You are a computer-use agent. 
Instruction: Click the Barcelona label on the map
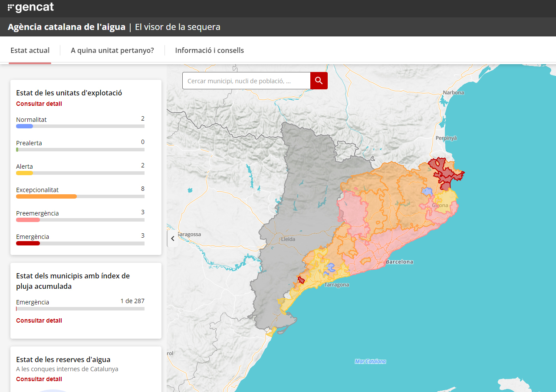pyautogui.click(x=399, y=262)
